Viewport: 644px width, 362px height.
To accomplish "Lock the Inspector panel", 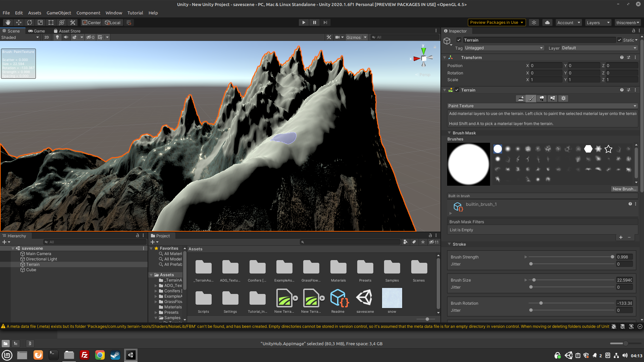I will tap(634, 31).
